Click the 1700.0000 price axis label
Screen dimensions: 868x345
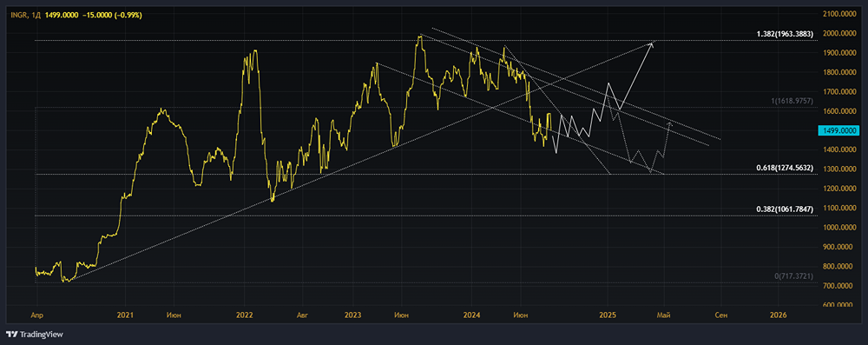point(838,91)
